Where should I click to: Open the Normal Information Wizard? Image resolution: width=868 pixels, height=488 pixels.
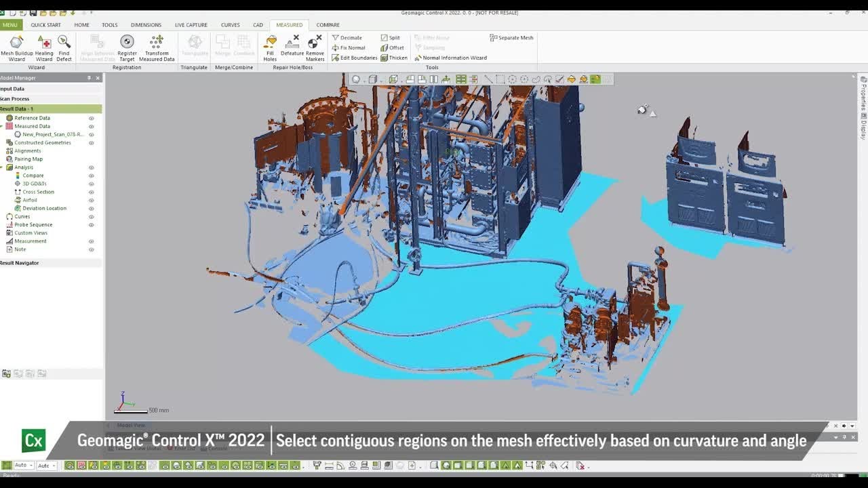coord(451,58)
